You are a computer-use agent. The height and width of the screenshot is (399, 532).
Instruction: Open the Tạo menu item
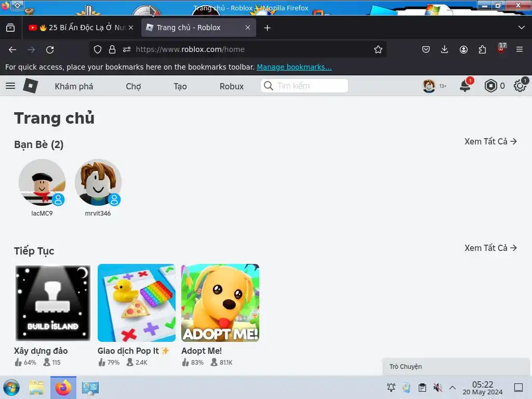click(x=180, y=87)
